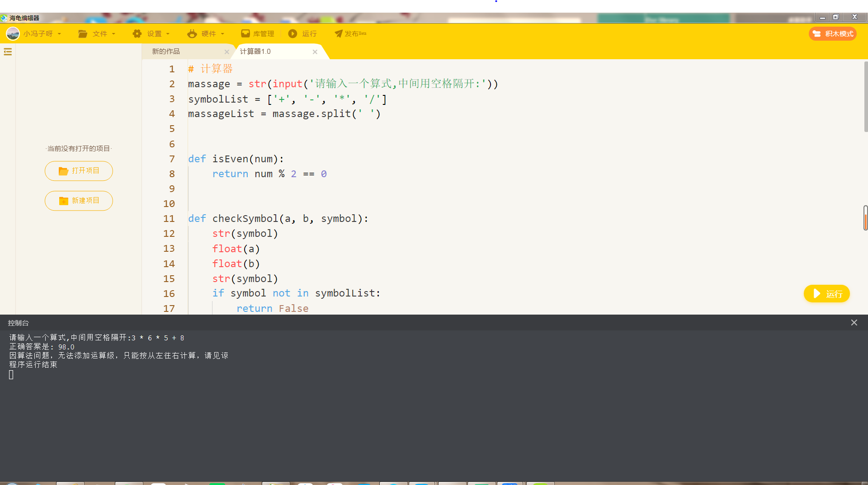Switch to the 新的作品 tab

[166, 52]
